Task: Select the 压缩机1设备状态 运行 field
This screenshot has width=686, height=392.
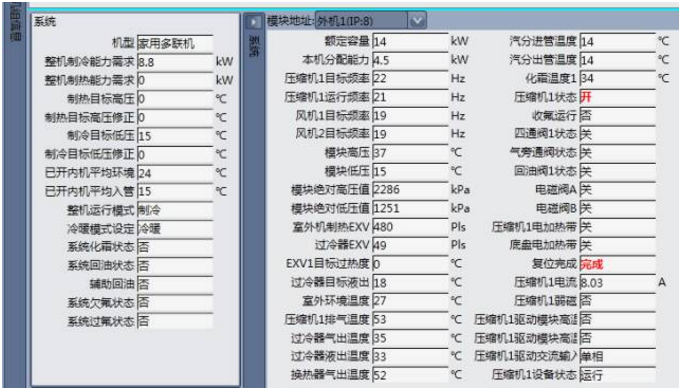Action: tap(618, 375)
